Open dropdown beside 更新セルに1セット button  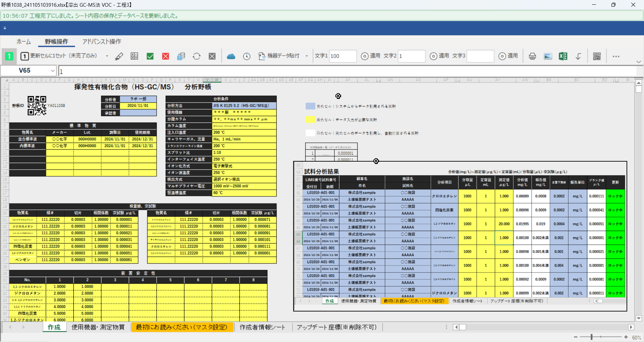coord(107,56)
